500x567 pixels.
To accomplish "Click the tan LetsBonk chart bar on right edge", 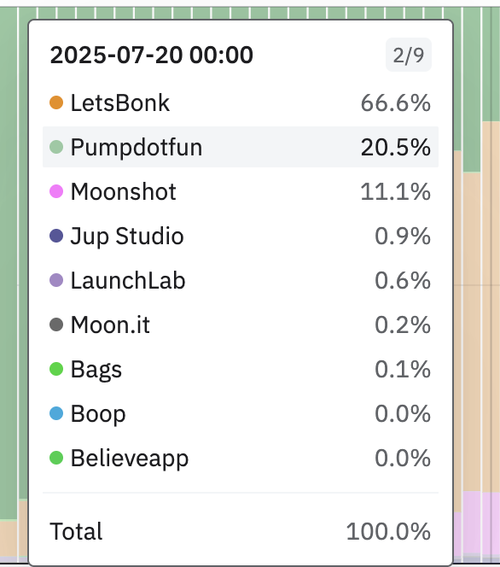I will point(491,306).
